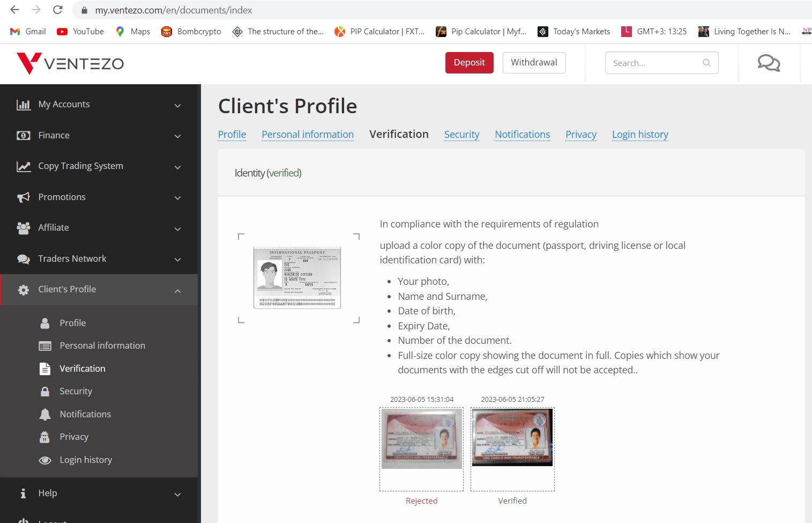This screenshot has height=523, width=812.
Task: Click the browser address bar URL
Action: 174,10
